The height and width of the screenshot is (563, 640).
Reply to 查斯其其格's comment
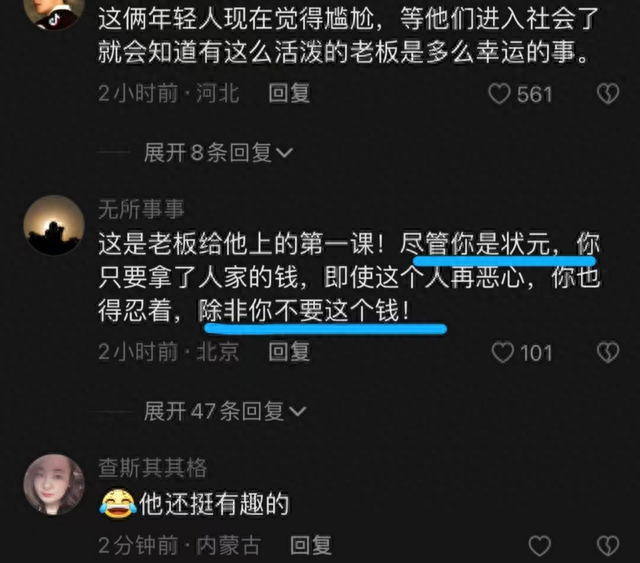pyautogui.click(x=311, y=545)
